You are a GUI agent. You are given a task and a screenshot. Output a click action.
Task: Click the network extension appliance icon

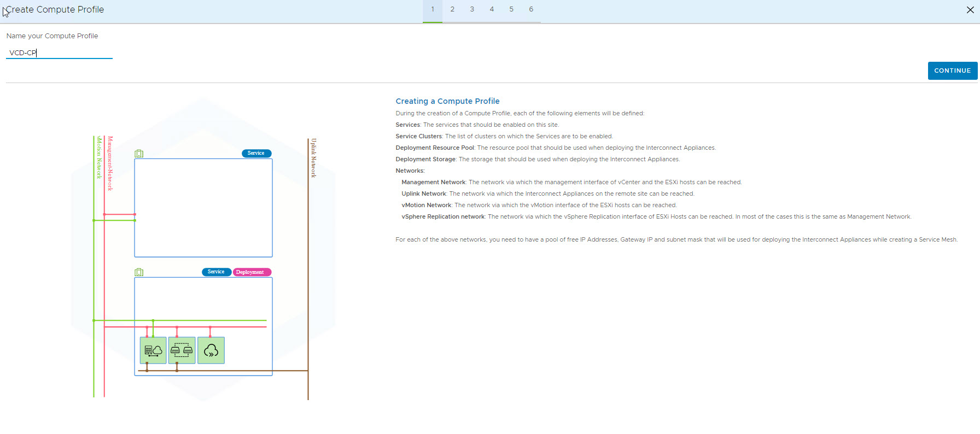tap(182, 350)
